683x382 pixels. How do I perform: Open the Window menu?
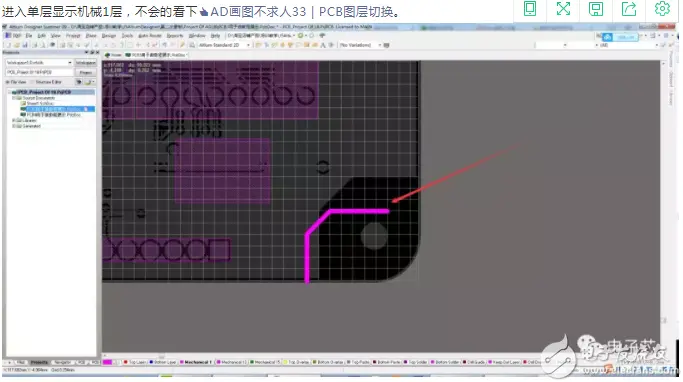(197, 36)
